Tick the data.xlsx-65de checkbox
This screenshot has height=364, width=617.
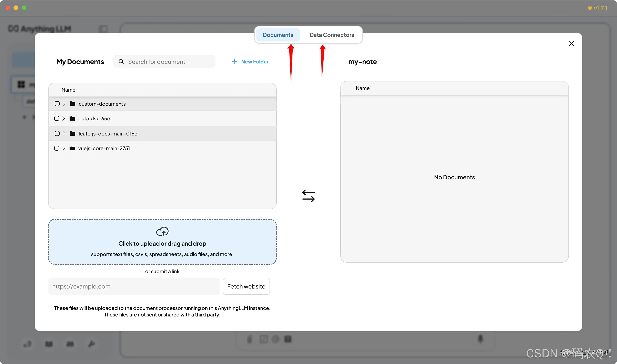click(x=57, y=119)
